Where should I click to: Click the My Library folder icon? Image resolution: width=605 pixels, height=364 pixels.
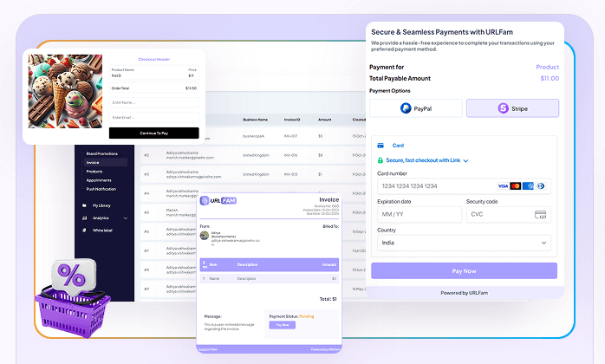click(x=84, y=205)
